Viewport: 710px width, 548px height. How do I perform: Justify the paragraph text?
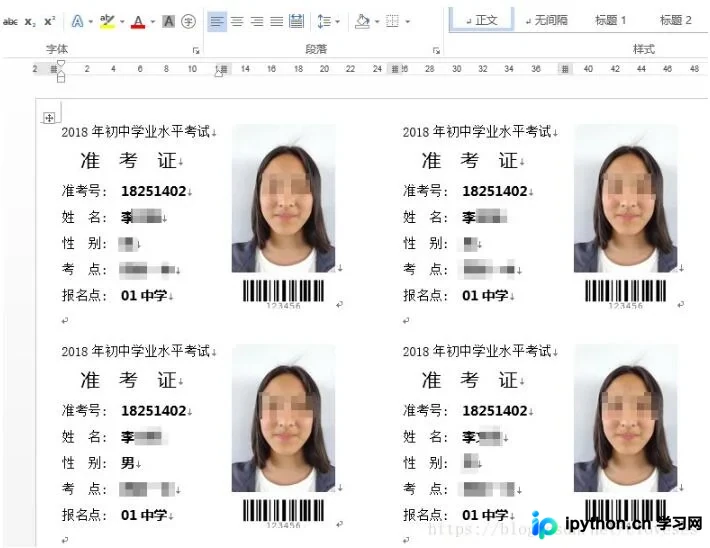pos(276,21)
